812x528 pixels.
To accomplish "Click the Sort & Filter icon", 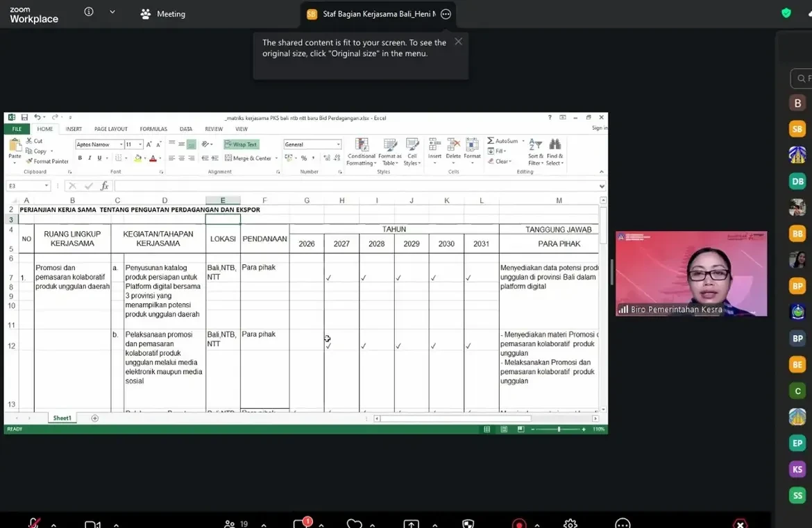I will pyautogui.click(x=536, y=145).
